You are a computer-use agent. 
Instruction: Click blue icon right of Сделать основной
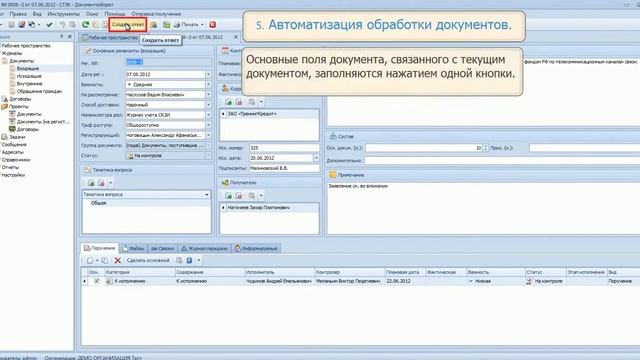(189, 260)
